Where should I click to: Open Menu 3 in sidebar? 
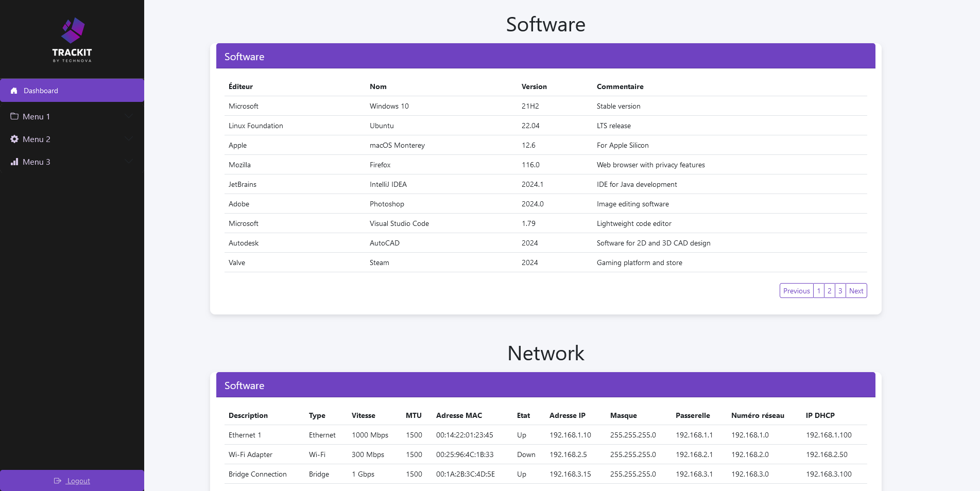click(x=72, y=162)
